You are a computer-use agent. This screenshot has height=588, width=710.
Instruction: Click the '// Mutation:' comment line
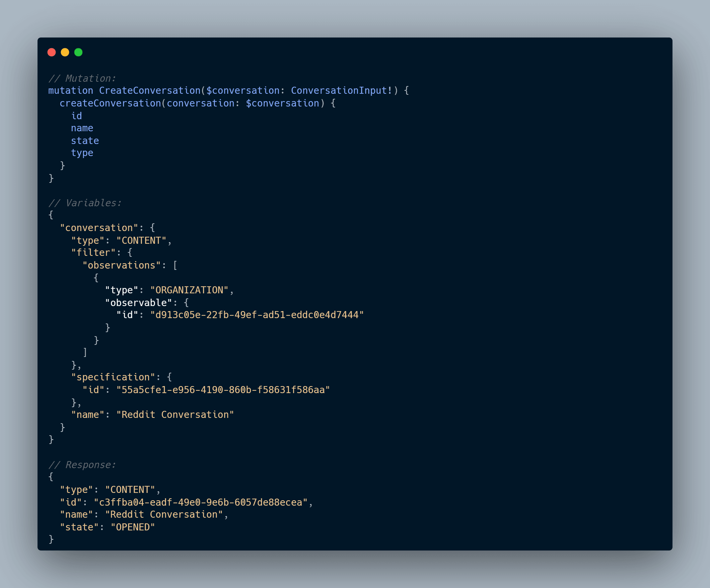tap(82, 78)
